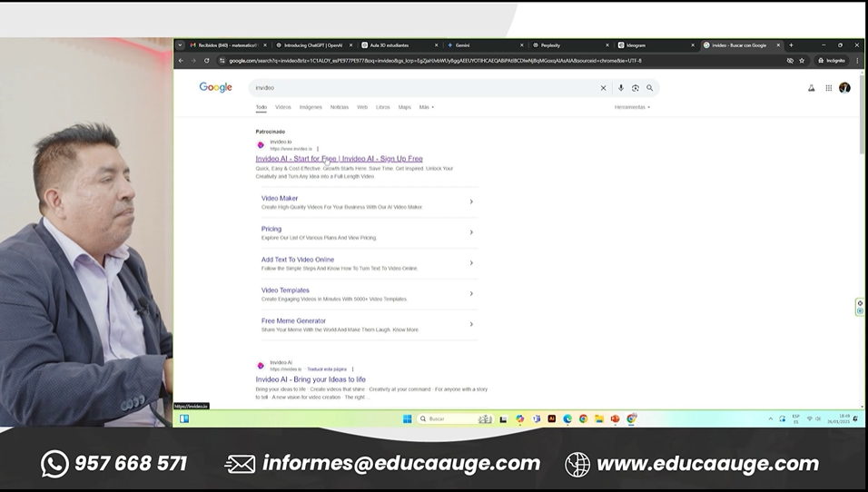Close the Gemini tab
This screenshot has width=868, height=492.
(x=521, y=45)
